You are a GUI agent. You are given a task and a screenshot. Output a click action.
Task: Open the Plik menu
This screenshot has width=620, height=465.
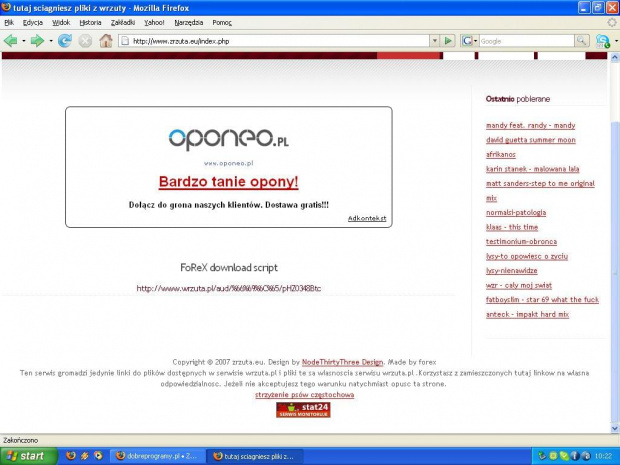click(x=9, y=23)
